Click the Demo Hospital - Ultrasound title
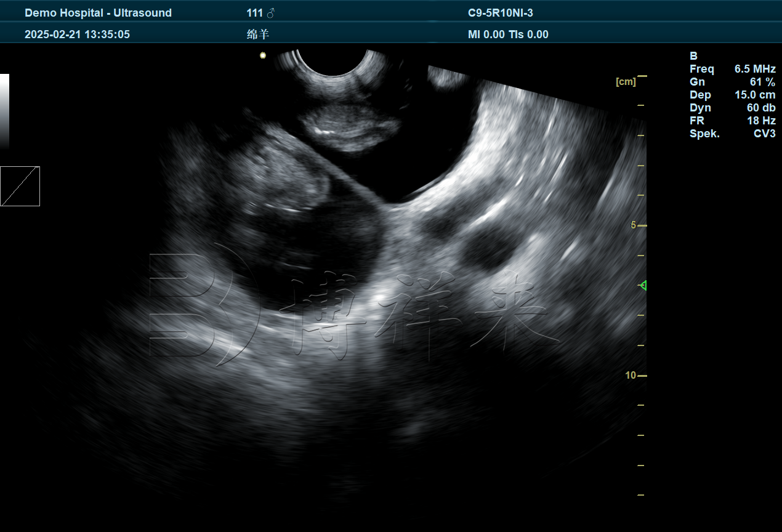 click(x=98, y=13)
